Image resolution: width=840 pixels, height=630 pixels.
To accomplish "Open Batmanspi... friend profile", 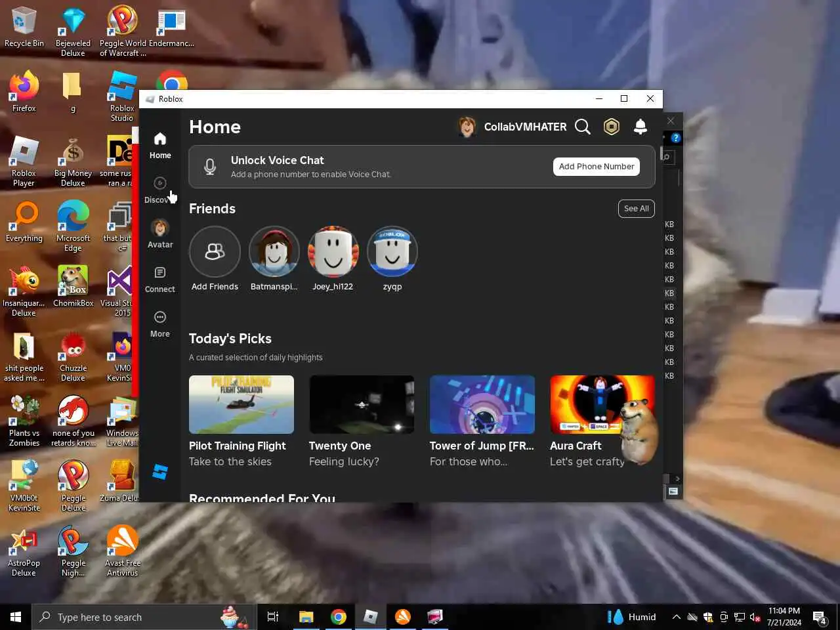I will [274, 252].
